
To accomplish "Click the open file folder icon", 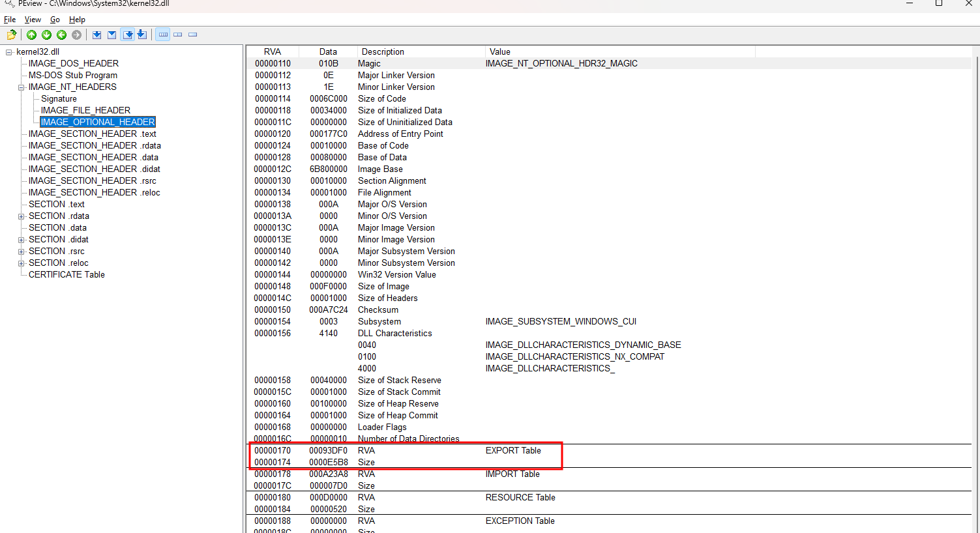I will pyautogui.click(x=11, y=35).
